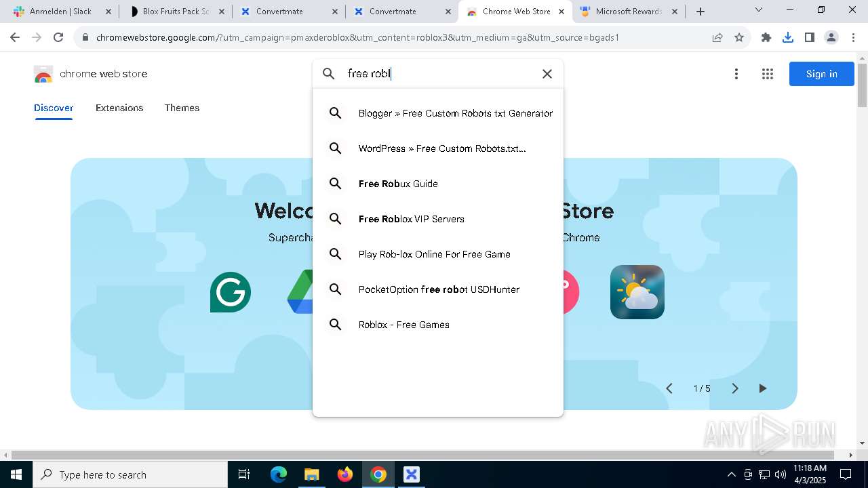Switch to the Microsoft Rewards browser tab
This screenshot has height=488, width=868.
click(628, 12)
